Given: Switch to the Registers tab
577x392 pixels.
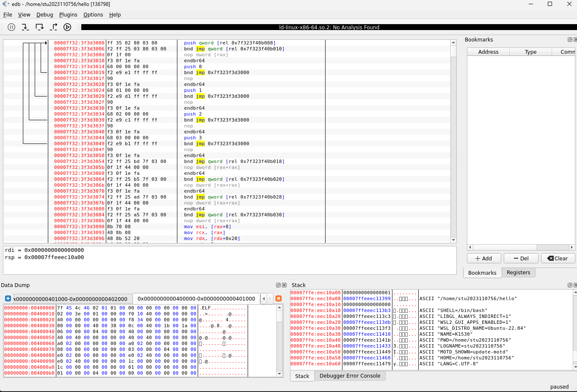Looking at the screenshot, I should (518, 273).
